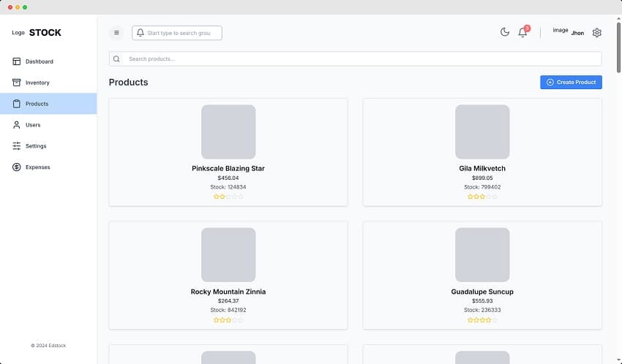Select Products in the sidebar
622x364 pixels.
[48, 104]
